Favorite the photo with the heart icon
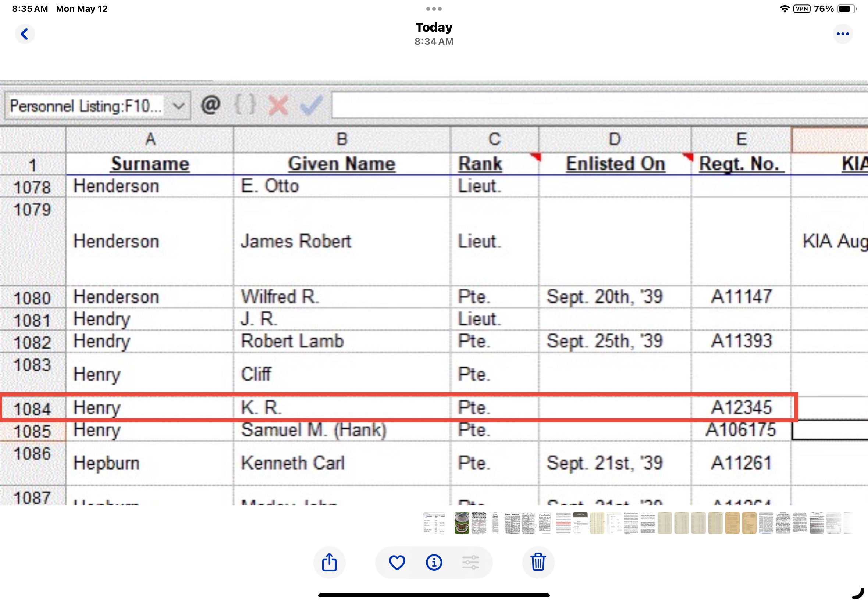This screenshot has height=603, width=868. (397, 562)
